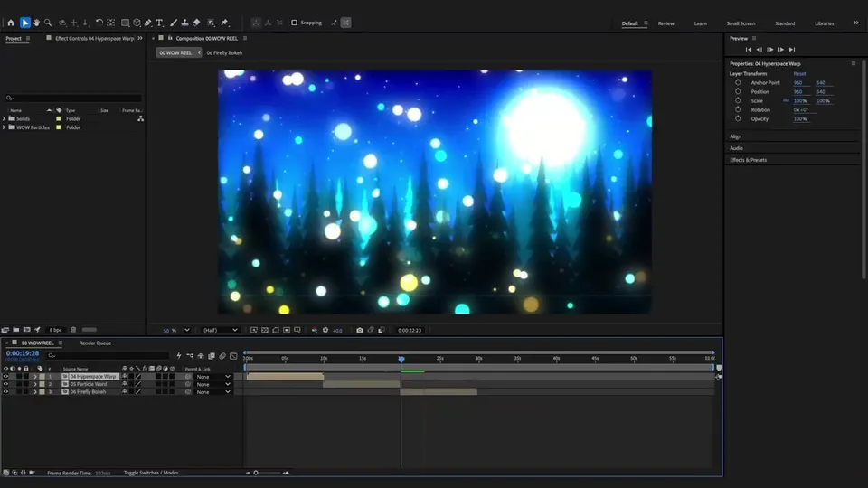Click the 8 bpc color depth button
868x488 pixels.
(55, 330)
